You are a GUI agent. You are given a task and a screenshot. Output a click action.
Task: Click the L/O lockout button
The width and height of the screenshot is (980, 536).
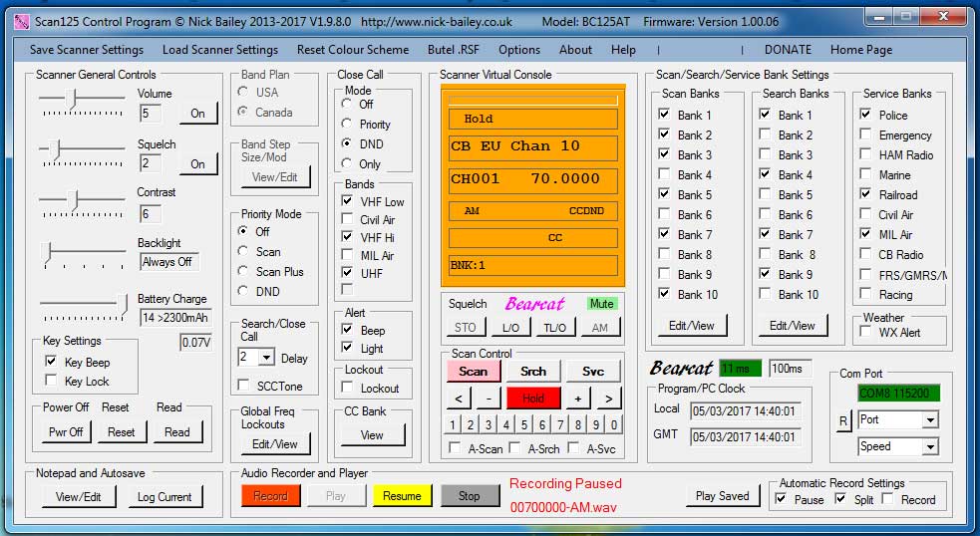point(510,328)
